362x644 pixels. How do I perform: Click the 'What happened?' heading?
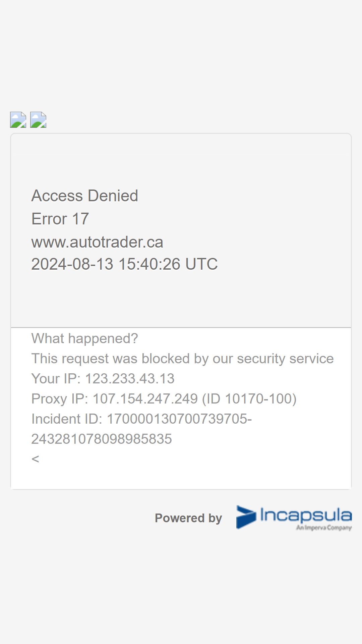[84, 338]
